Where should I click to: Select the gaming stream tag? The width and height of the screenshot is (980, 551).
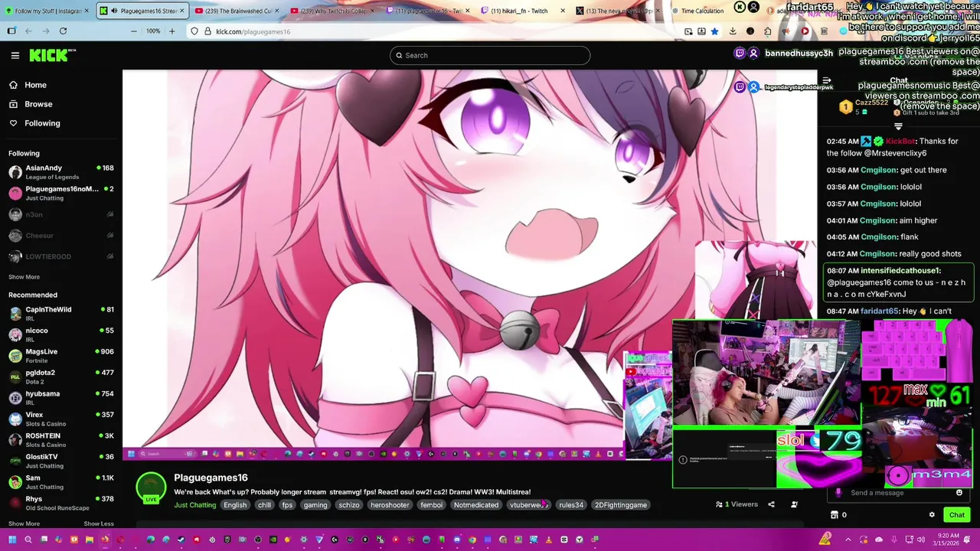pyautogui.click(x=315, y=505)
